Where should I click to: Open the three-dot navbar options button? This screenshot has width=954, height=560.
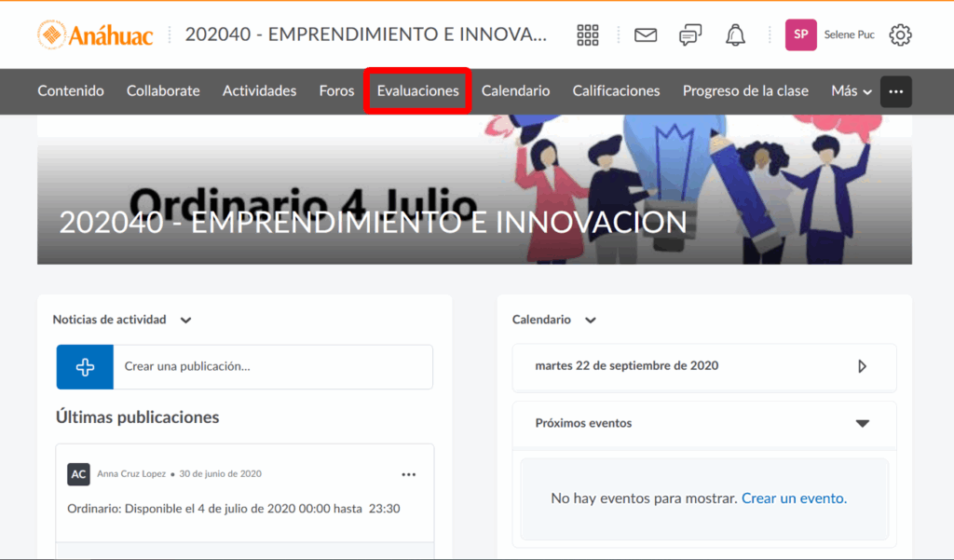pos(896,91)
